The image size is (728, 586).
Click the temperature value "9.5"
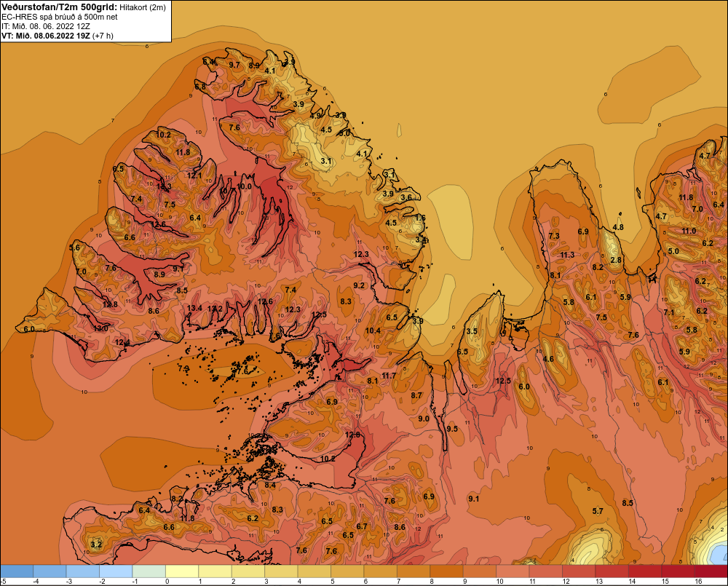(x=452, y=429)
